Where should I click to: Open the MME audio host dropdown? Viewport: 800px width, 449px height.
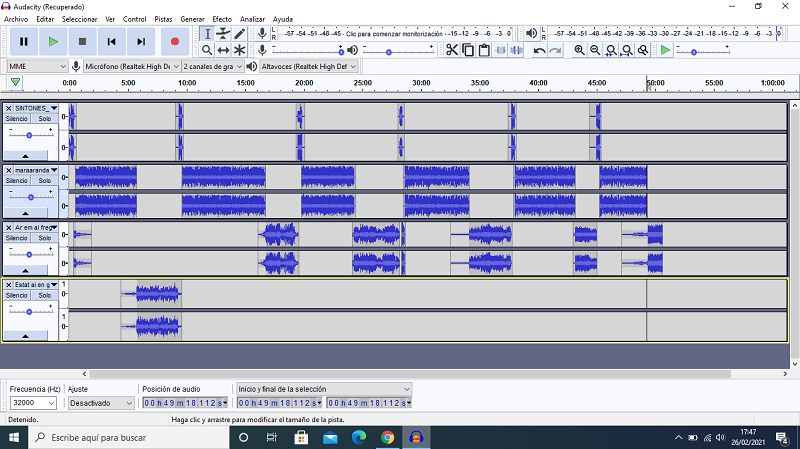(x=35, y=66)
